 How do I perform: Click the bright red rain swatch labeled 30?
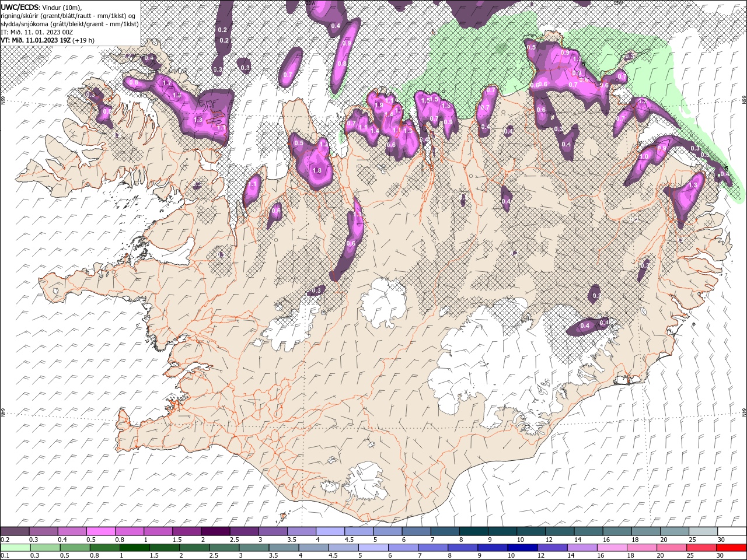pyautogui.click(x=731, y=548)
